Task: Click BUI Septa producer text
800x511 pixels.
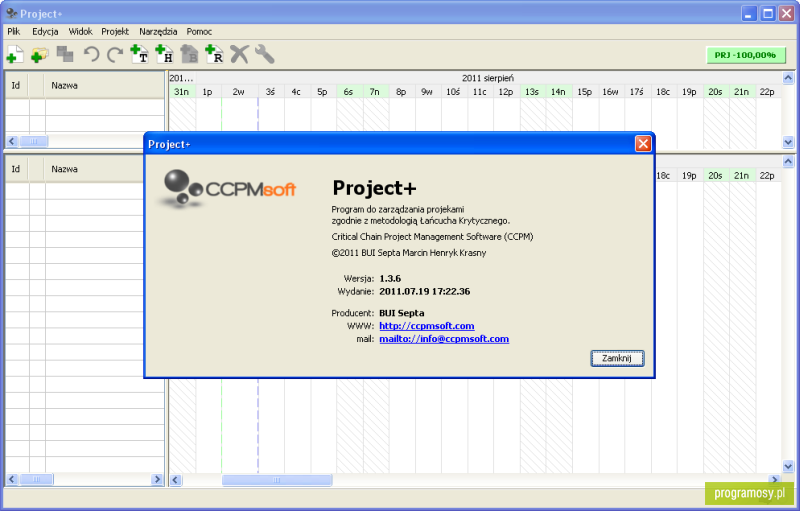Action: pyautogui.click(x=402, y=313)
